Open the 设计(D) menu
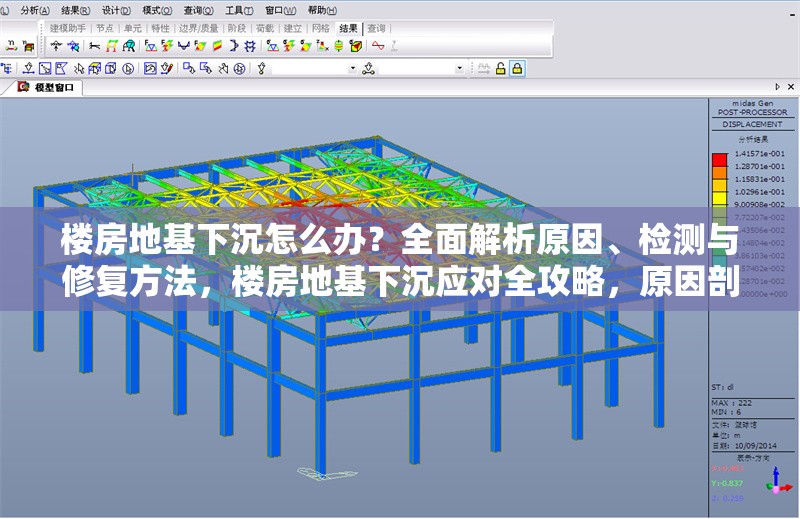Screen dimensions: 800x519 pyautogui.click(x=116, y=11)
